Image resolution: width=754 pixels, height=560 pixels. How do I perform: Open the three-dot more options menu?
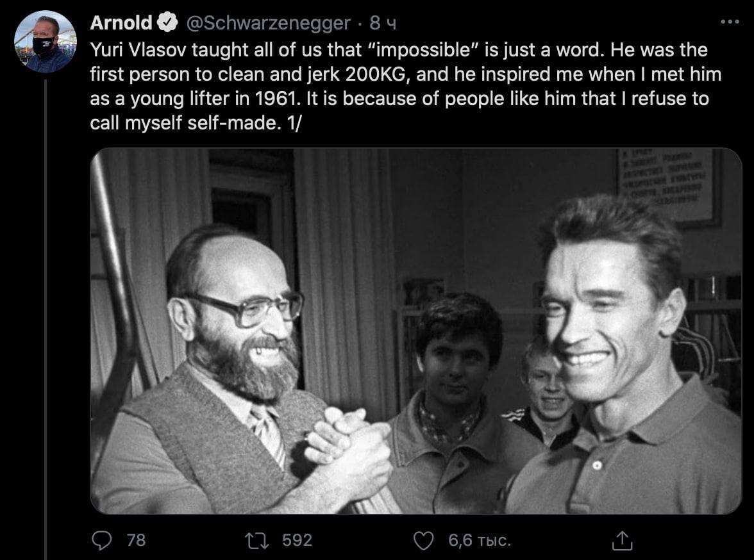pos(730,22)
